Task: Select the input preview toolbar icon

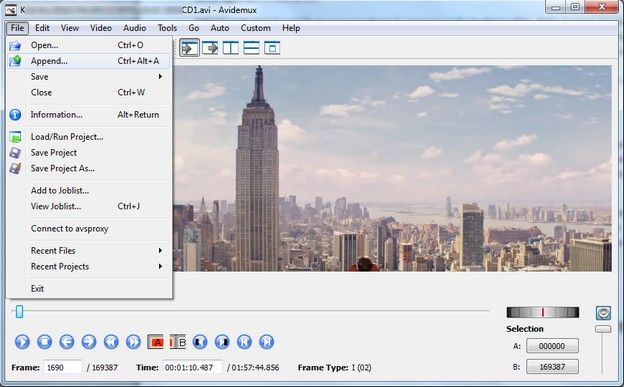Action: (189, 48)
